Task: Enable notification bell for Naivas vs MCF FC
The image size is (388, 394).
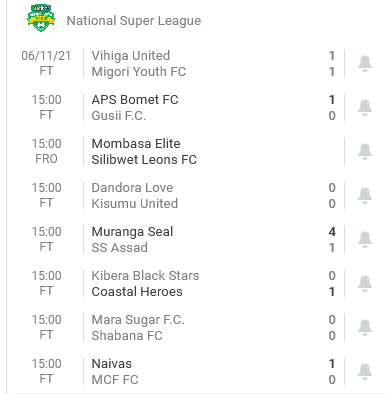Action: 365,371
